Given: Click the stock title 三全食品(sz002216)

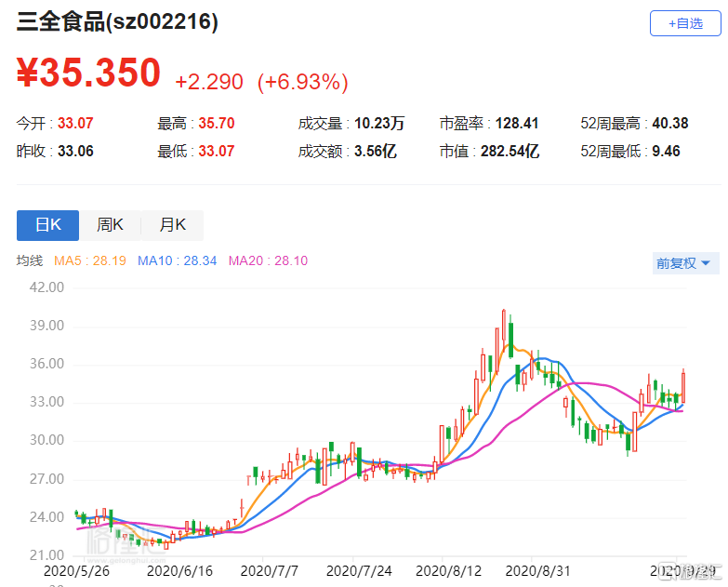Looking at the screenshot, I should (x=117, y=21).
